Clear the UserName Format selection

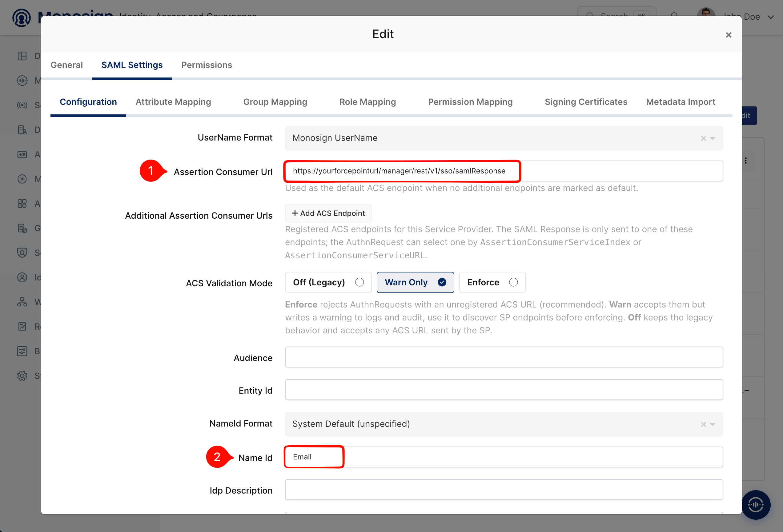click(704, 138)
